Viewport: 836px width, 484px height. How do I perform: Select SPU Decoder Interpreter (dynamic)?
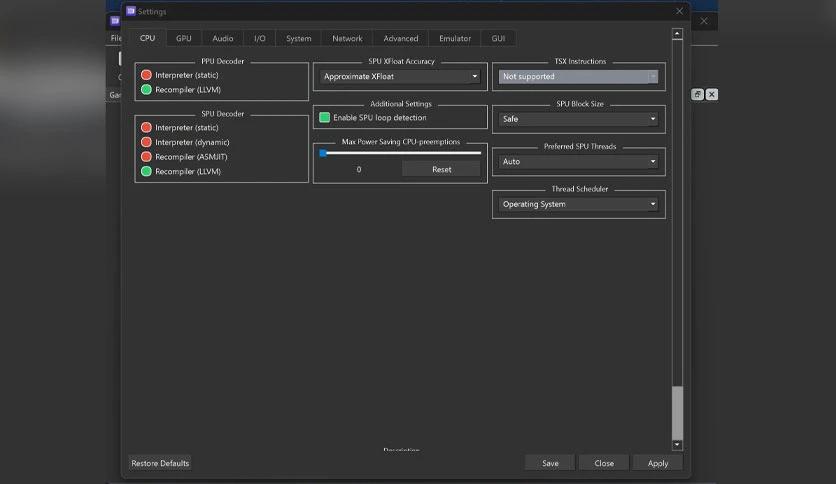coord(185,142)
